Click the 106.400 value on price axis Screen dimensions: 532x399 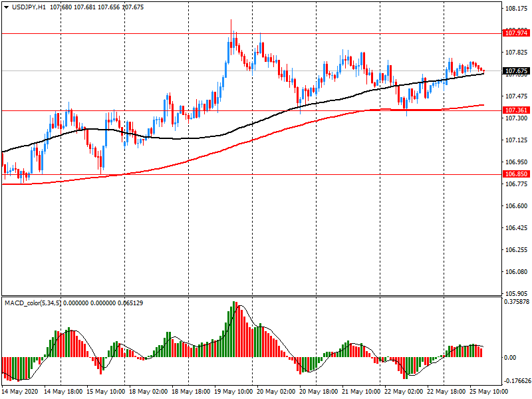(x=517, y=228)
